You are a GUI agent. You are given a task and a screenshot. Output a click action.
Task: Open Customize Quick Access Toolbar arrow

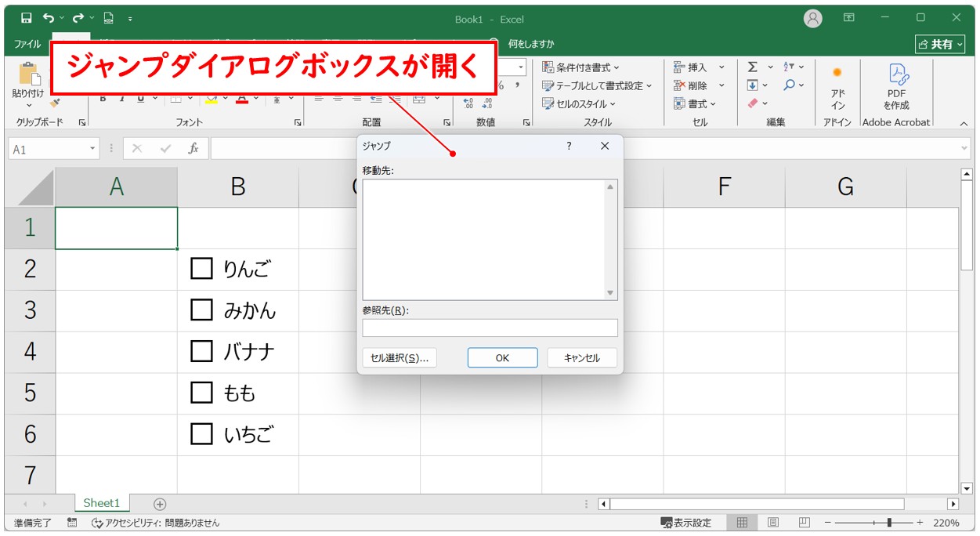tap(130, 18)
